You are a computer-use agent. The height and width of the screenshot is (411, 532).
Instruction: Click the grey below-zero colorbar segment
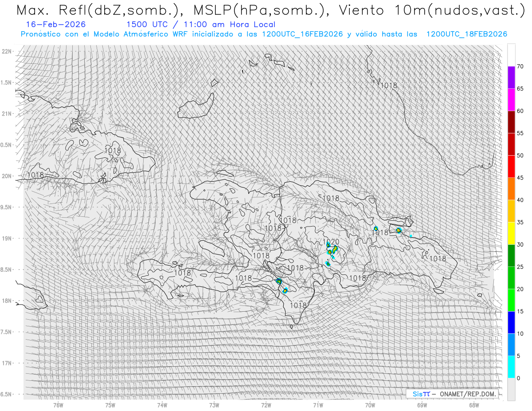pos(511,389)
